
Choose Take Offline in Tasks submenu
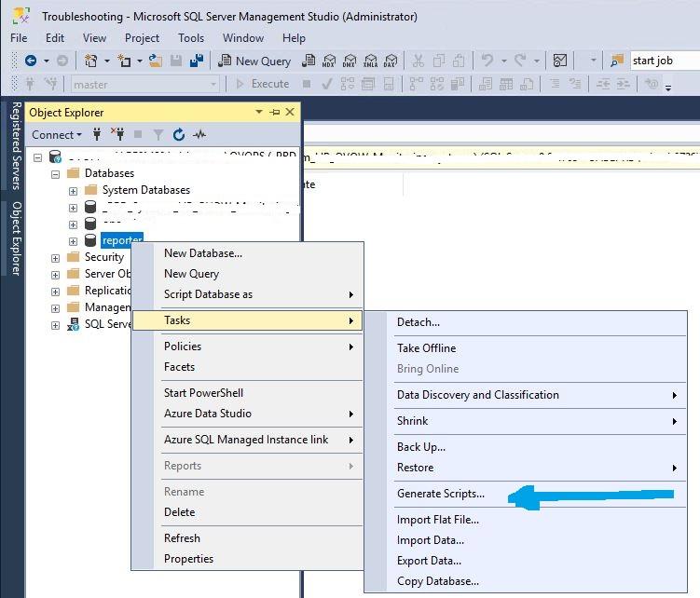pos(526,348)
